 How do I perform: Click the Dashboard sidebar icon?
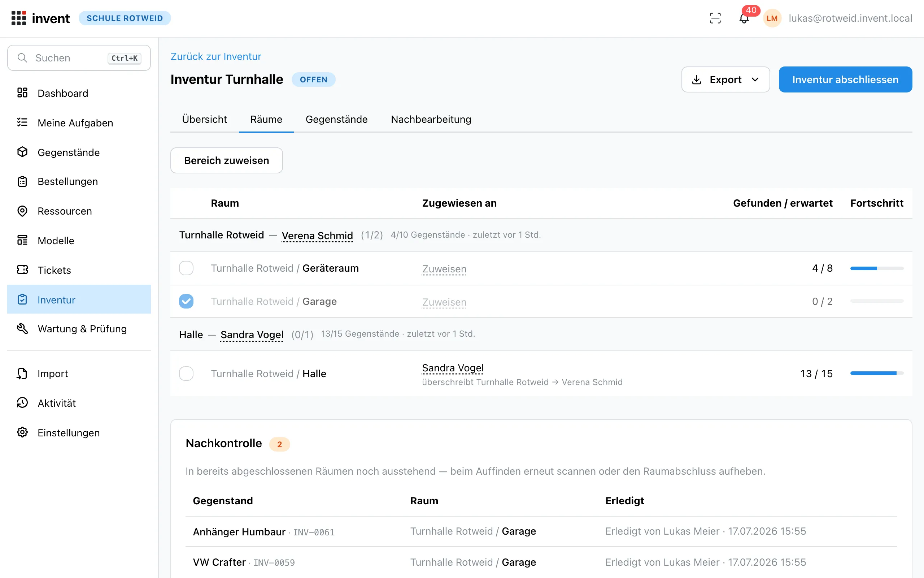(22, 93)
